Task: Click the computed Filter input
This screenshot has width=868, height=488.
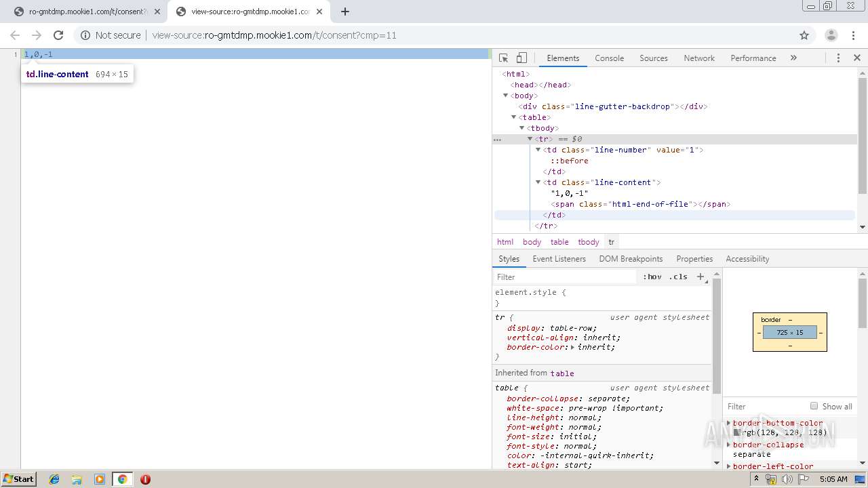Action: [x=765, y=406]
